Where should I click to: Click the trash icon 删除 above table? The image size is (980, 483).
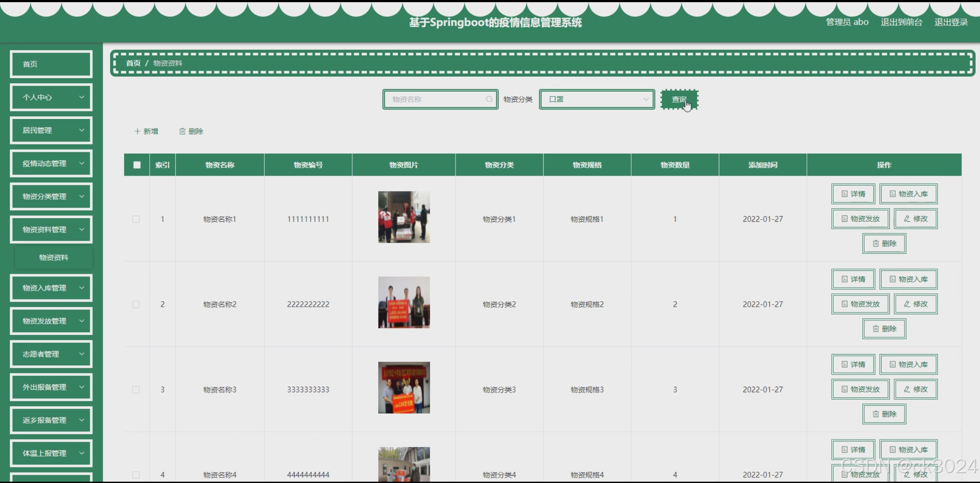point(191,131)
